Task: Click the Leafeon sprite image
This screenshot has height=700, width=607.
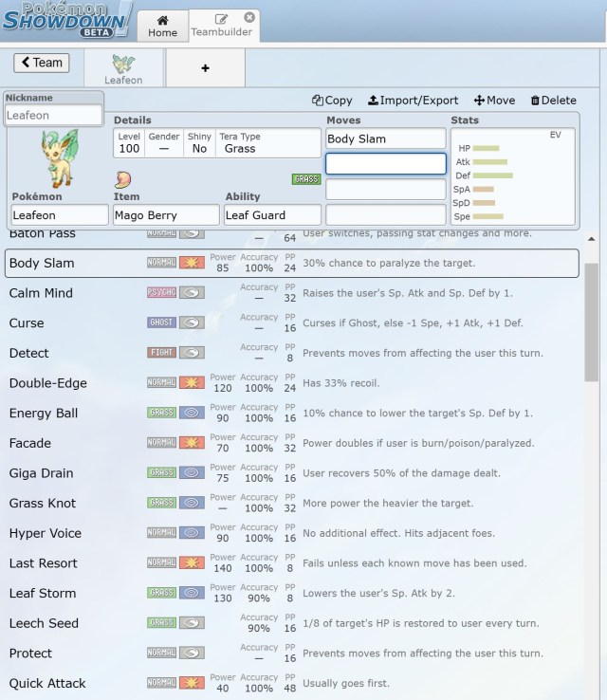Action: pyautogui.click(x=57, y=157)
